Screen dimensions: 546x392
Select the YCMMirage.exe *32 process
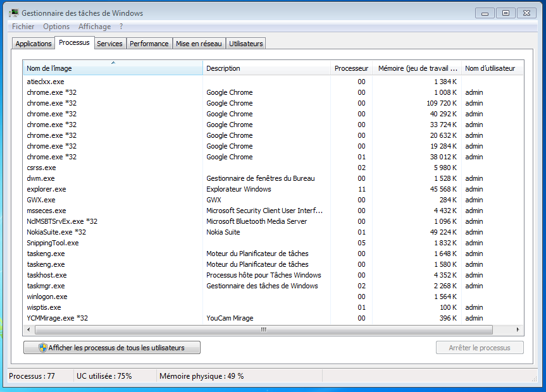tap(273, 318)
